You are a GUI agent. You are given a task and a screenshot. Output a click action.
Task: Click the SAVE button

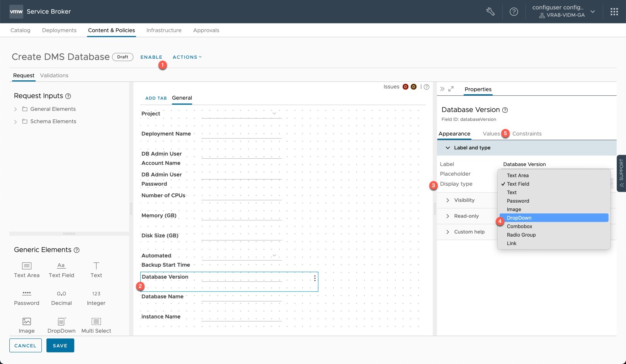pos(60,345)
